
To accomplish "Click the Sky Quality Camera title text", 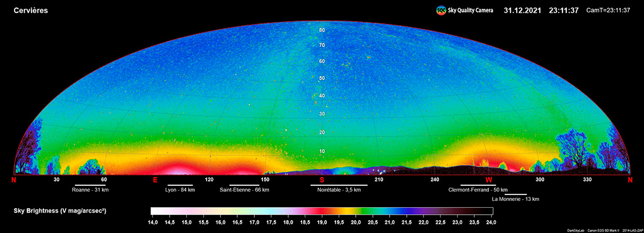I will click(470, 10).
